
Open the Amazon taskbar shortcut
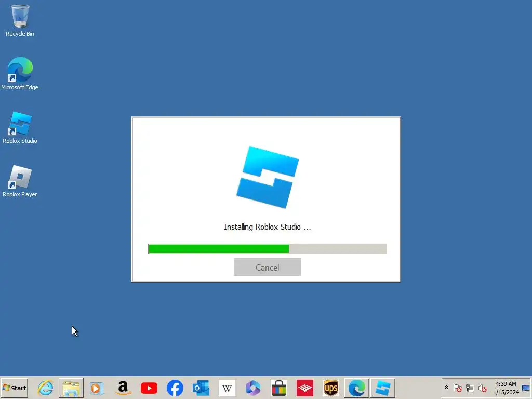[123, 388]
